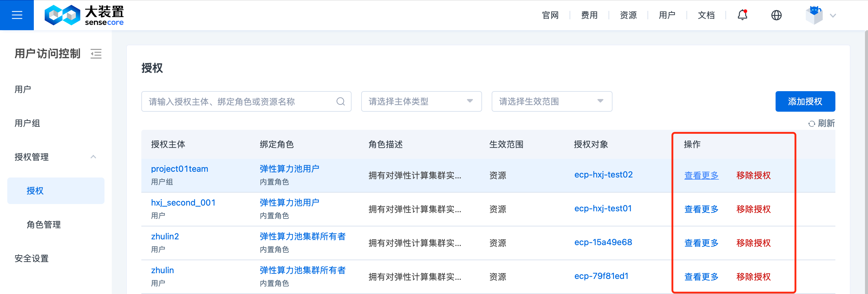Click 资源 scope in zhulin2 row

(498, 243)
